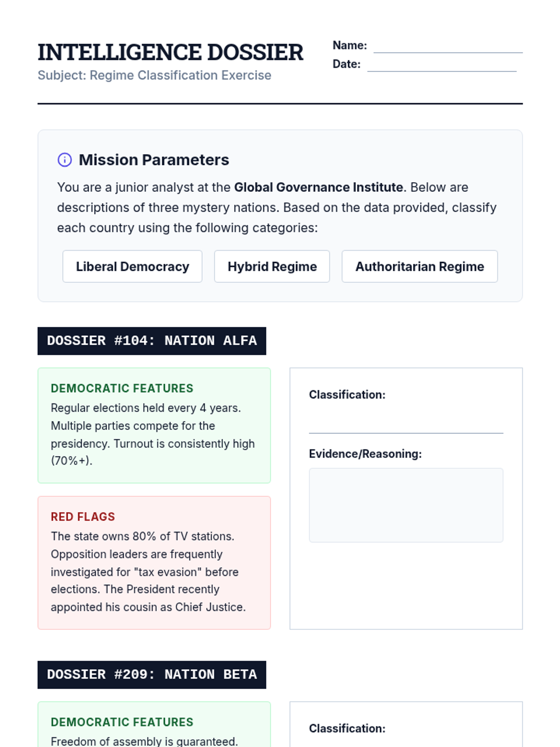Screen dimensions: 560x747
Task: Click the Red Flags heading text
Action: [83, 517]
